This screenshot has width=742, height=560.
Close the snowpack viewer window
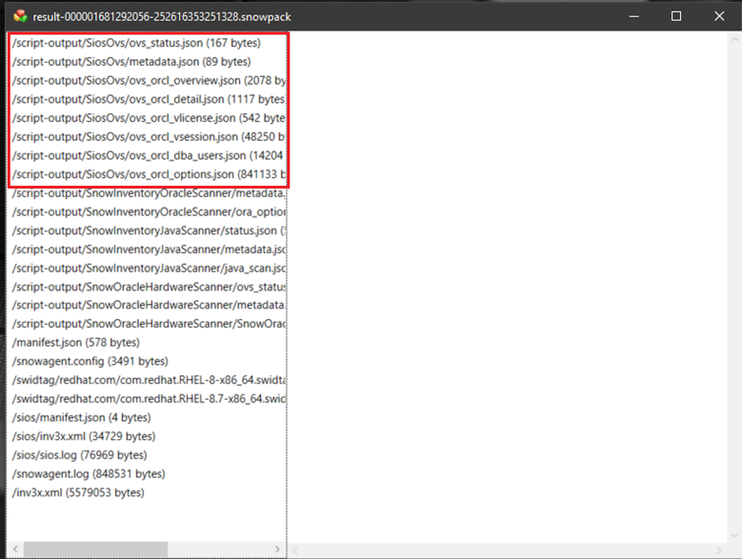pos(719,16)
